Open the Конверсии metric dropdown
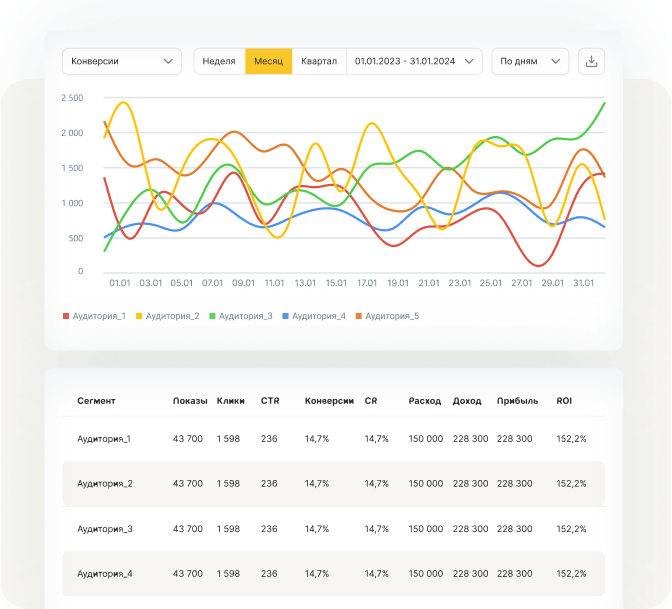This screenshot has height=609, width=672. [x=122, y=61]
